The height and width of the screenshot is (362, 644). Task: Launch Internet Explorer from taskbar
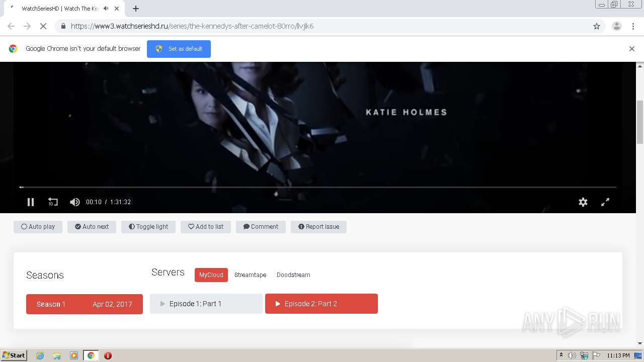click(40, 355)
